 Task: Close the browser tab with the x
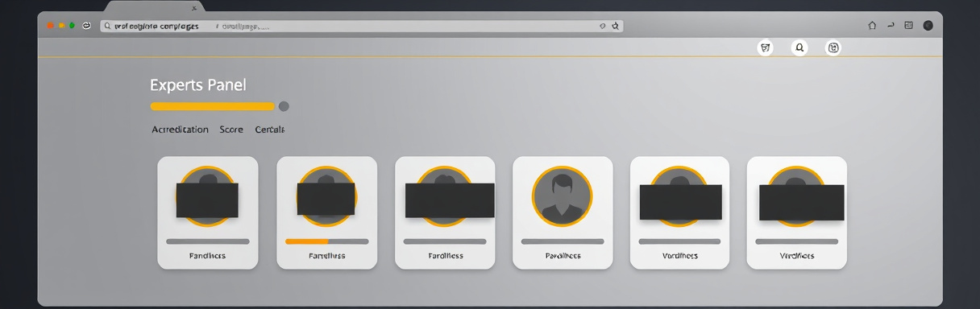pyautogui.click(x=194, y=7)
